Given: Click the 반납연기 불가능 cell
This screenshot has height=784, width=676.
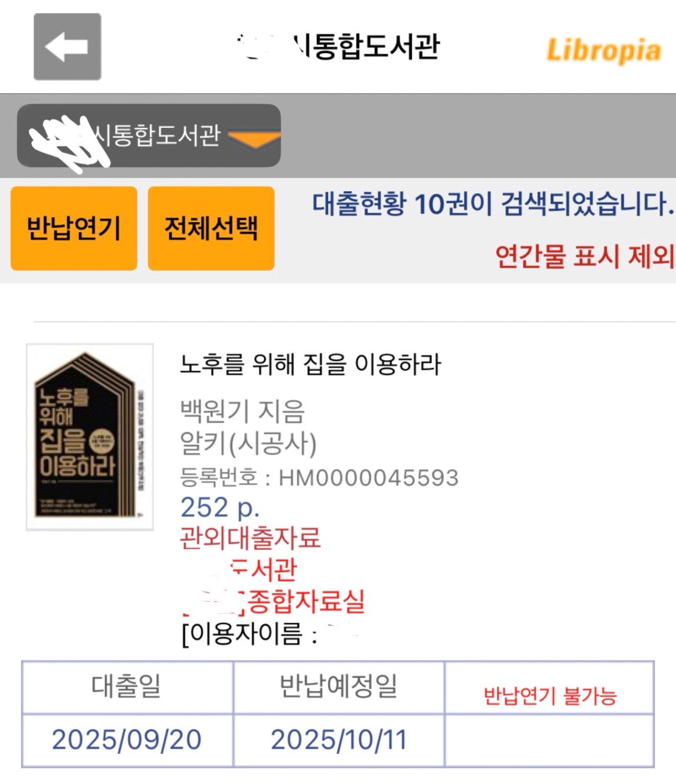Looking at the screenshot, I should [550, 695].
